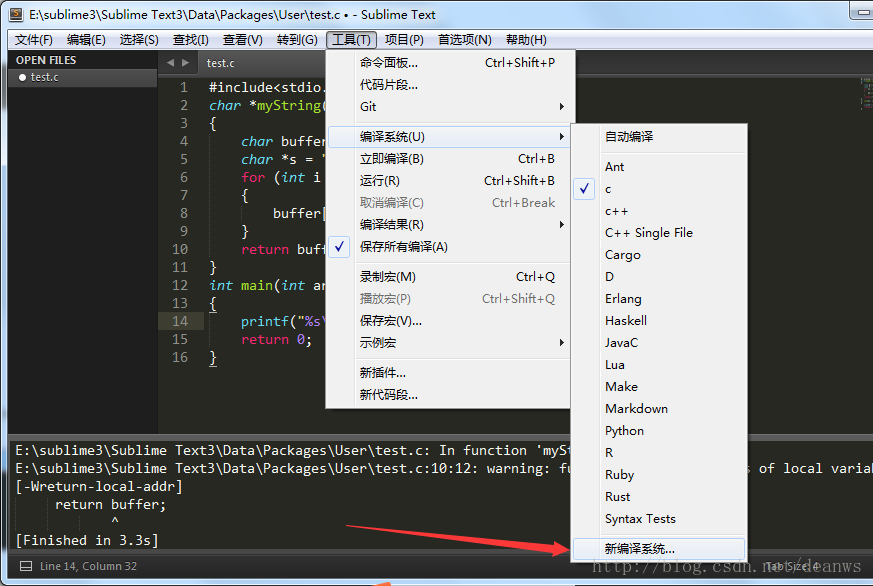Select the JavaC build system
873x586 pixels.
click(x=659, y=343)
